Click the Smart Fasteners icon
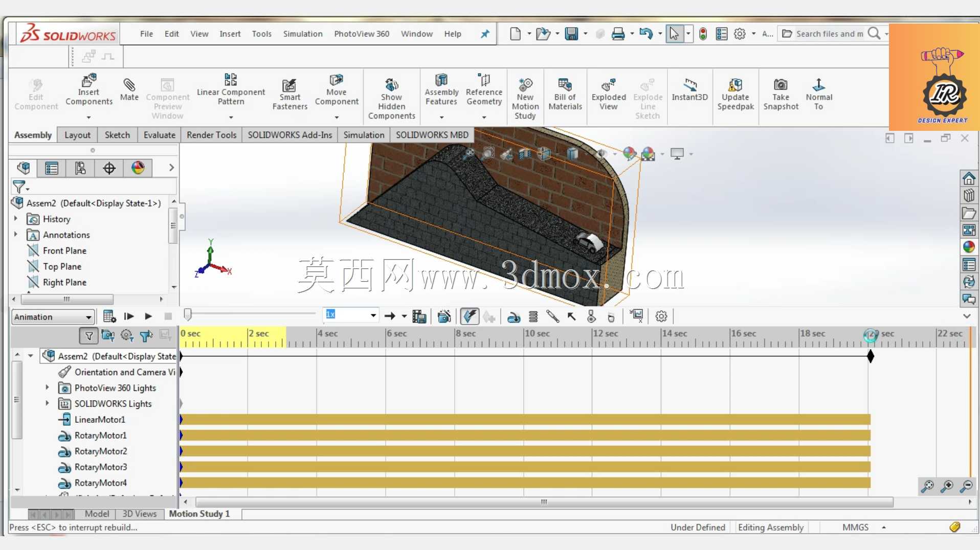Viewport: 980px width, 550px height. point(289,95)
